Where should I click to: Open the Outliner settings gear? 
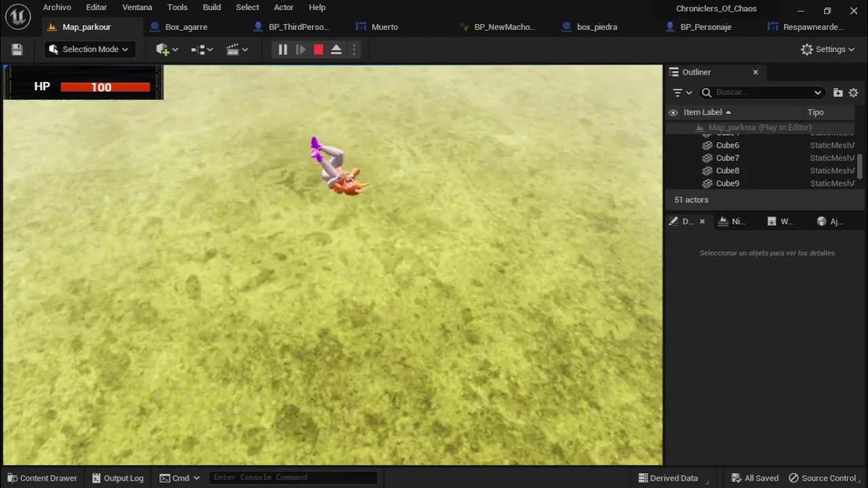(x=853, y=92)
